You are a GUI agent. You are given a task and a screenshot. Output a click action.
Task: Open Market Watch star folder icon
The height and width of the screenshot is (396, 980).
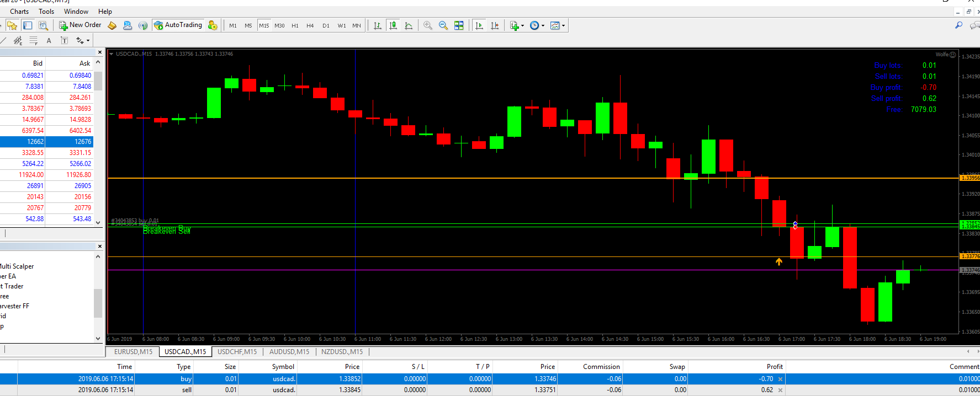click(x=12, y=25)
